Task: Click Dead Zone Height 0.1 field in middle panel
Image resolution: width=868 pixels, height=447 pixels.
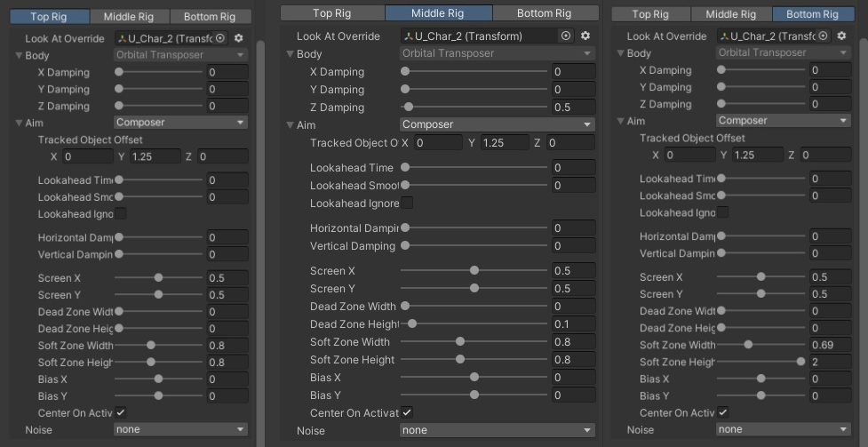Action: 573,324
